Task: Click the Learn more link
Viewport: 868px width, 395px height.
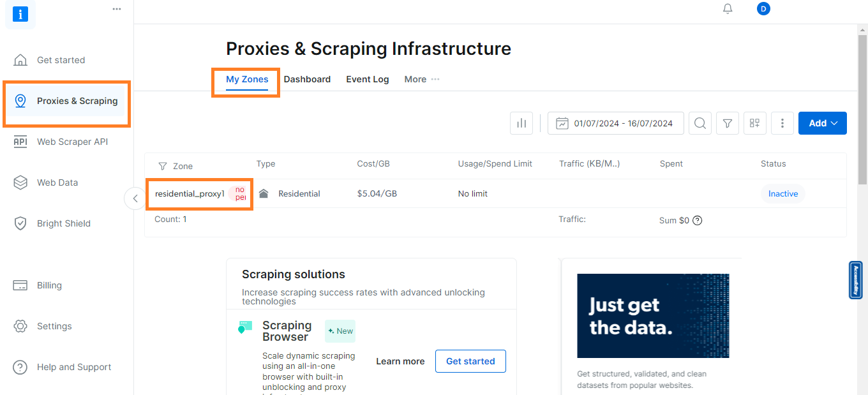Action: point(400,361)
